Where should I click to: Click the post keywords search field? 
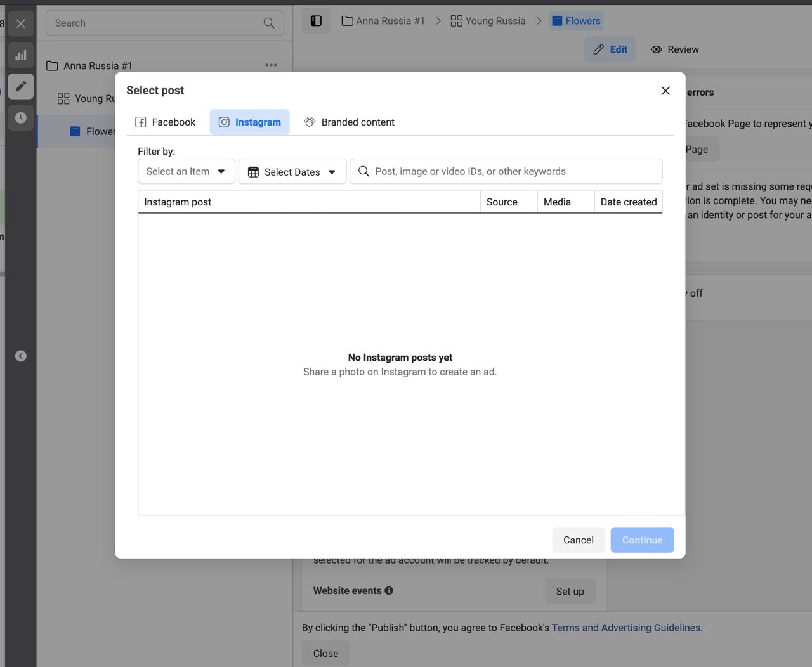coord(506,171)
